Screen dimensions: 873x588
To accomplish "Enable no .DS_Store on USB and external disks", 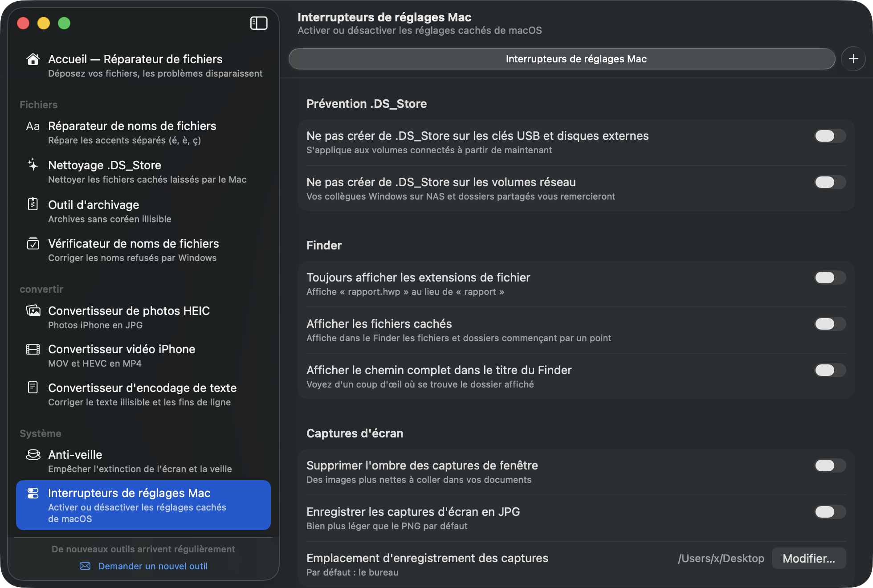I will click(x=830, y=136).
